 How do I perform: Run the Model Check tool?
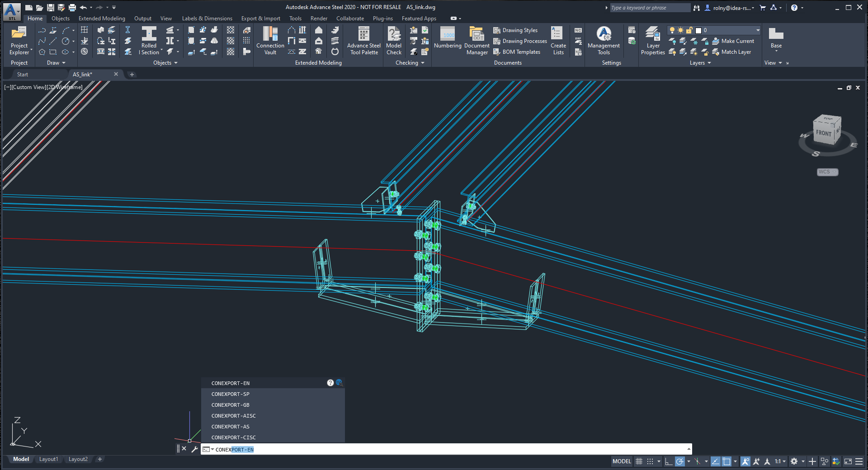tap(394, 41)
